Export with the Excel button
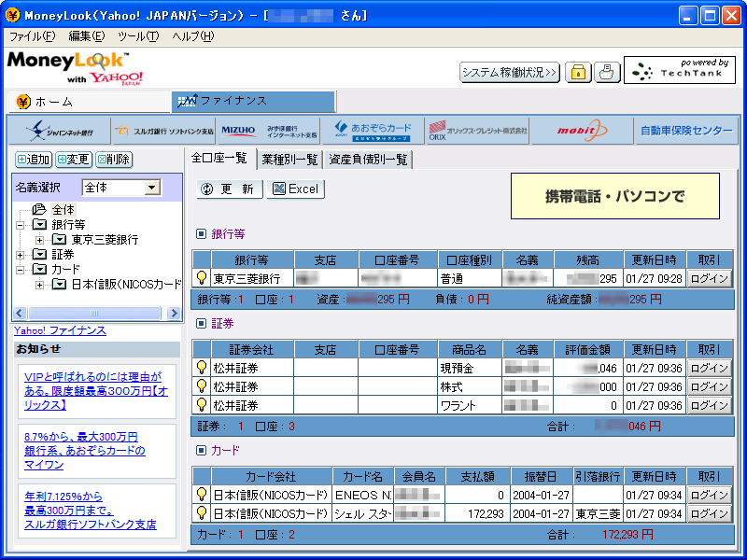 295,189
